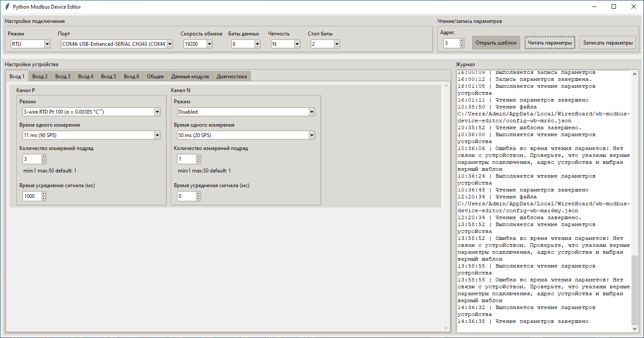
Task: Open Канал N measurement time 50 ms dropdown
Action: pos(311,135)
